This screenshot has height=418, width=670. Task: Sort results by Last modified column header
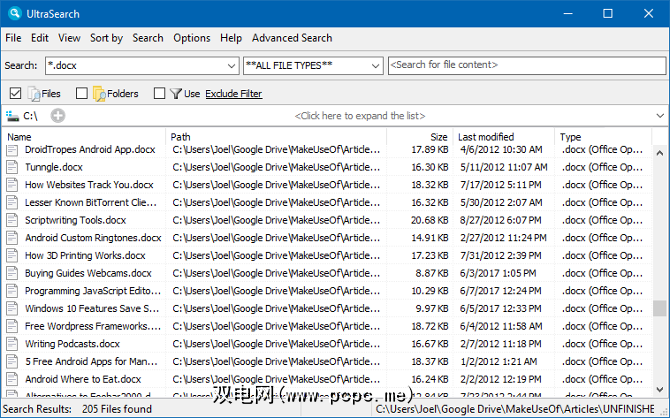(486, 137)
